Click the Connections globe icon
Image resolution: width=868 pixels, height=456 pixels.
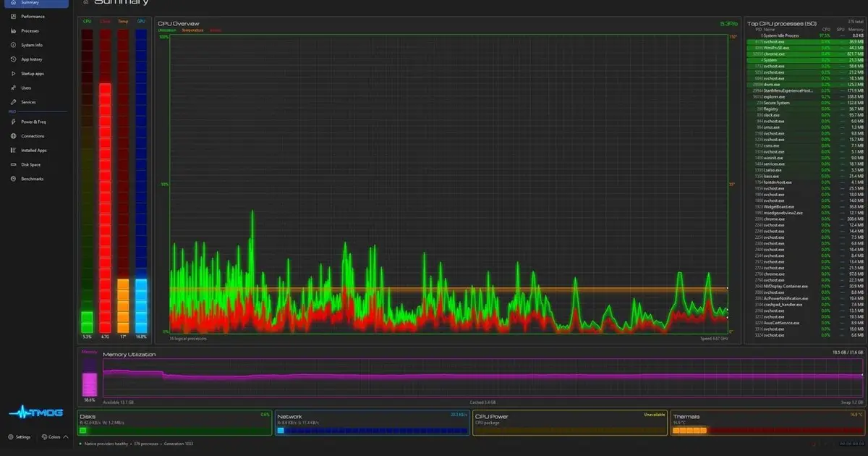click(14, 136)
